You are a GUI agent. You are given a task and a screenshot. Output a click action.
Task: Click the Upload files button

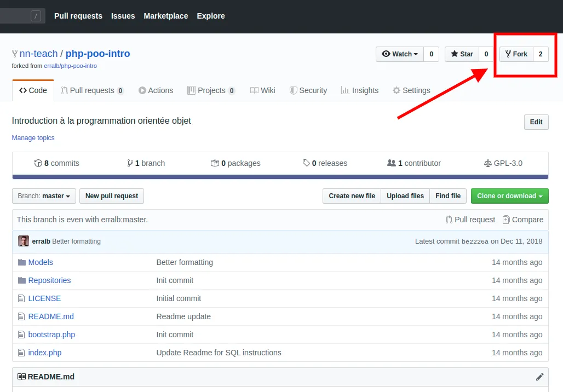click(x=405, y=196)
